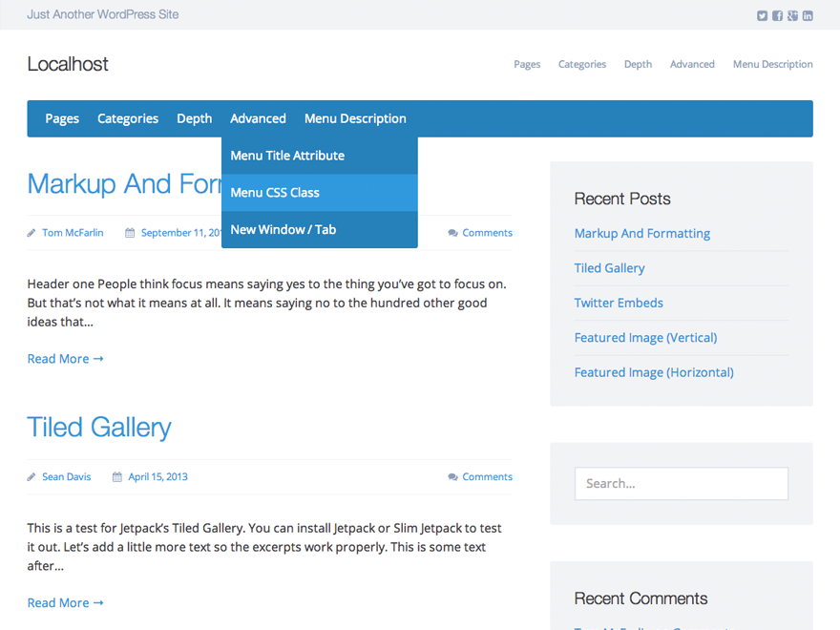This screenshot has height=630, width=840.
Task: Open Pages in the blue navigation bar
Action: [62, 118]
